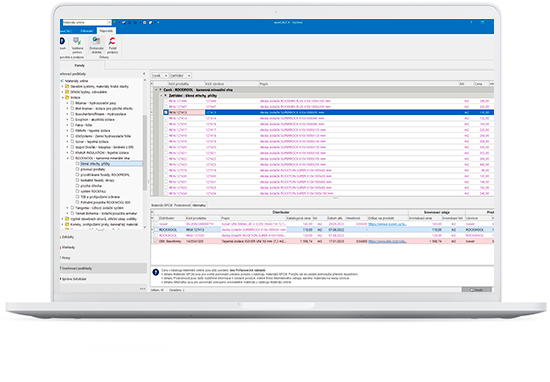Open the Alternativy detail tab
This screenshot has height=382, width=550.
click(199, 205)
